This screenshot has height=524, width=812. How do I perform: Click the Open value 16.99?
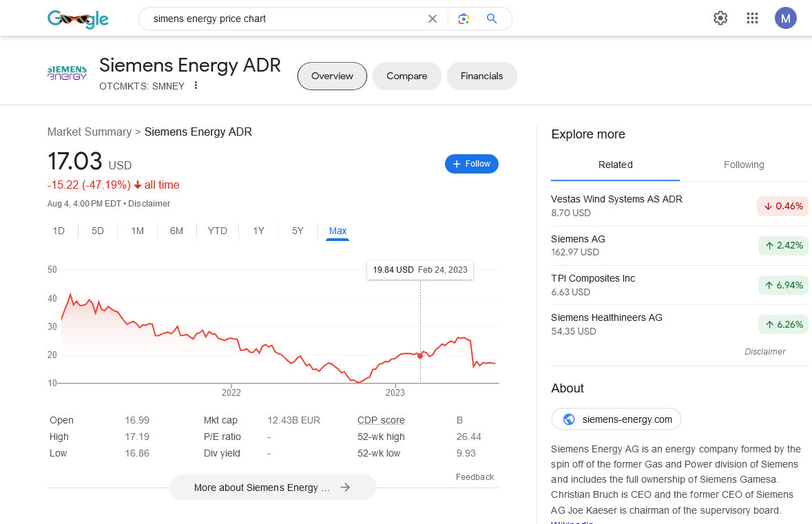pyautogui.click(x=137, y=420)
